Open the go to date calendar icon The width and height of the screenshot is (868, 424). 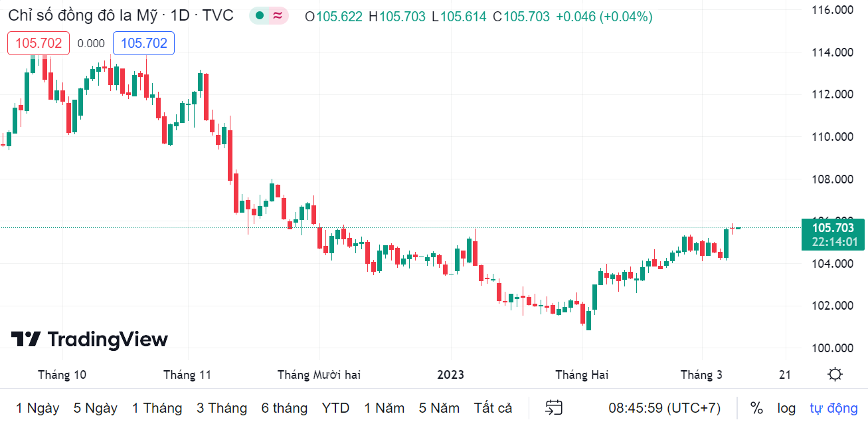click(554, 407)
